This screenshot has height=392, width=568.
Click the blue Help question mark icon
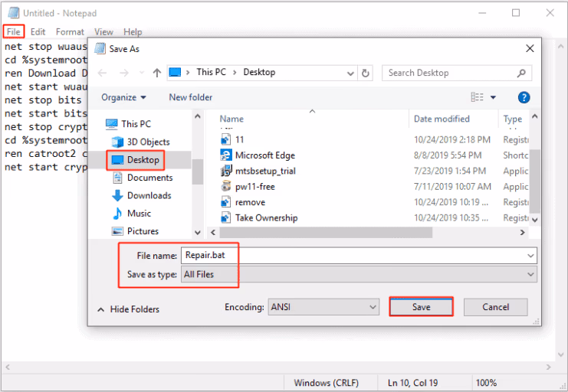pyautogui.click(x=524, y=97)
